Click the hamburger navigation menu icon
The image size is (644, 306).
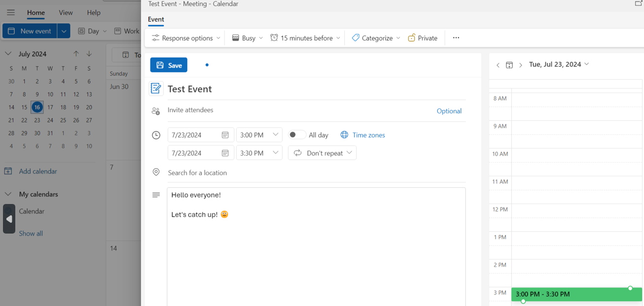[x=10, y=12]
